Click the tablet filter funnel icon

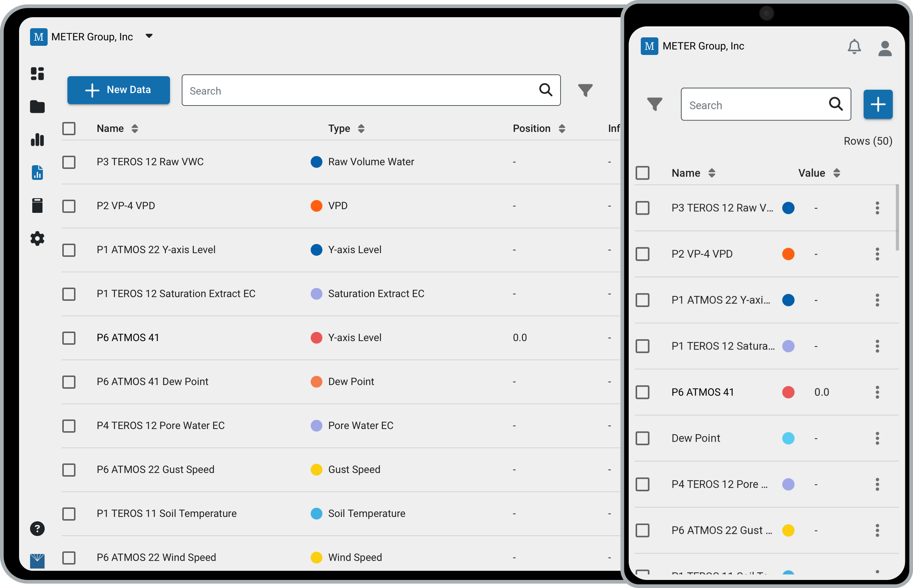pos(585,90)
